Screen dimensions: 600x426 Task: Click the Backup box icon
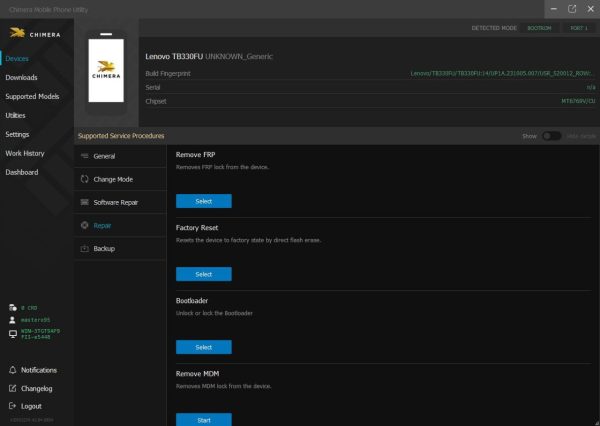tap(85, 248)
